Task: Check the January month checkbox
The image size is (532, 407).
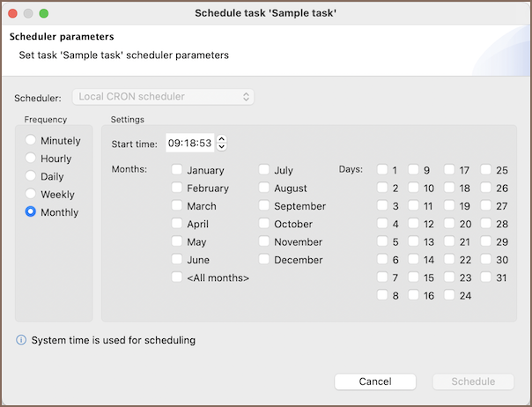Action: (x=178, y=170)
